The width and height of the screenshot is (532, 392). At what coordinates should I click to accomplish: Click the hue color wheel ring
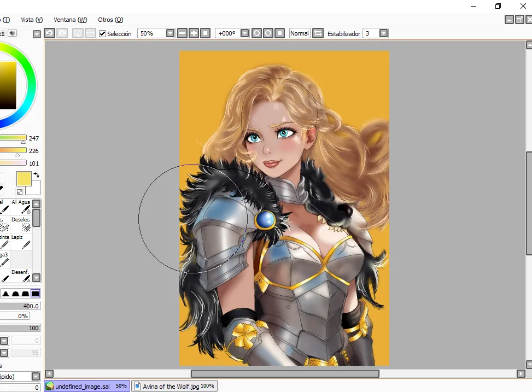tap(31, 85)
